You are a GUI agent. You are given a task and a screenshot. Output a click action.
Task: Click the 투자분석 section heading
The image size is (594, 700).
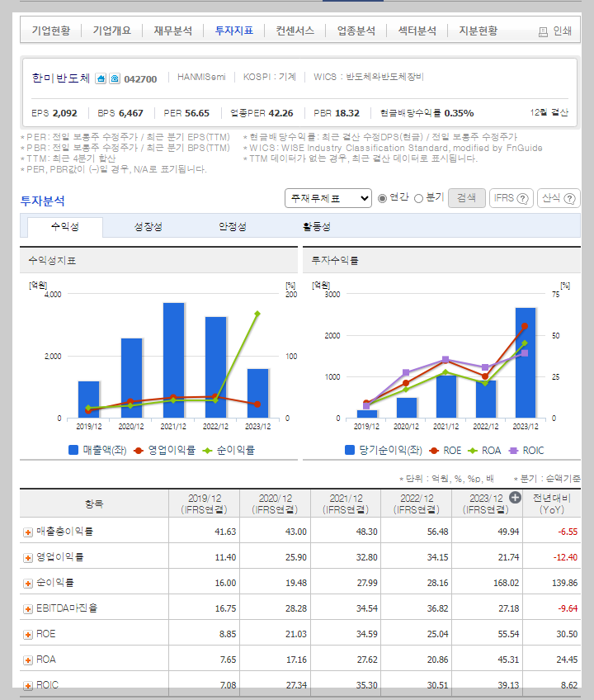(x=42, y=201)
